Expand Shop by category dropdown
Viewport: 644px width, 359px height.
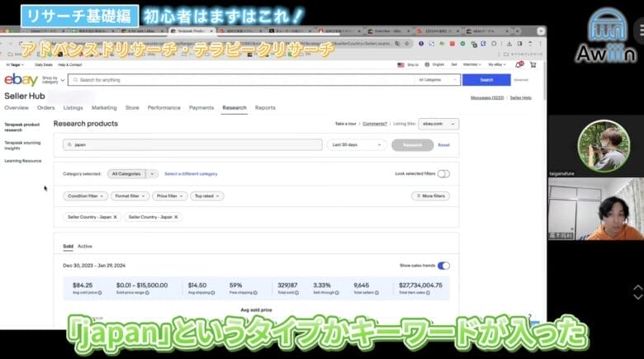click(54, 80)
